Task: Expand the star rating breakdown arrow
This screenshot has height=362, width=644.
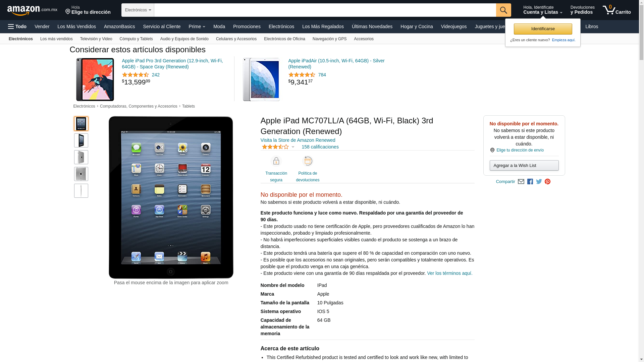Action: pyautogui.click(x=293, y=147)
